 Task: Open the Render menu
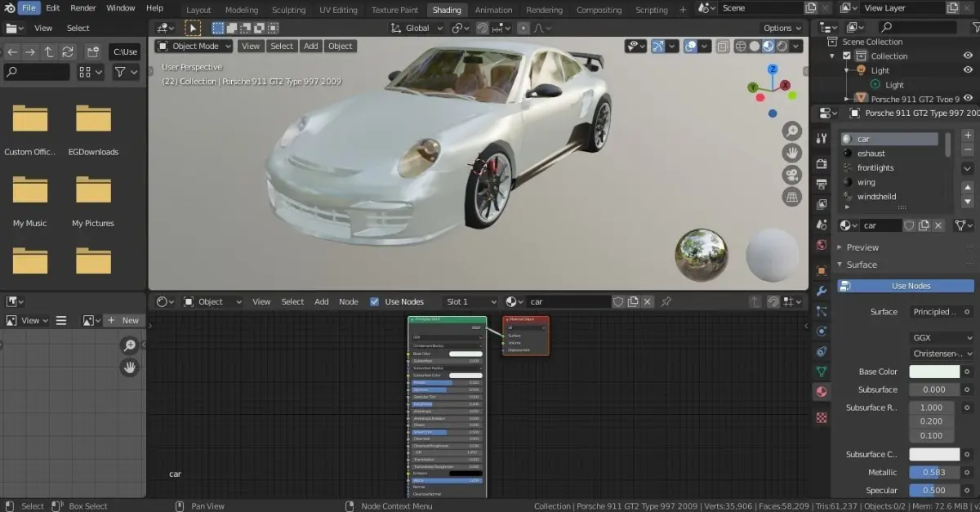pos(82,8)
